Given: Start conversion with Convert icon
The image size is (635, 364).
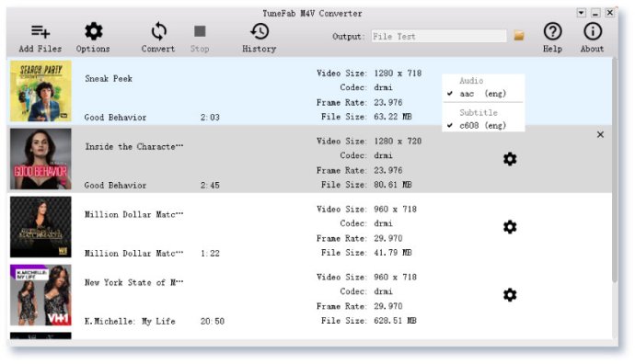Looking at the screenshot, I should (x=158, y=31).
